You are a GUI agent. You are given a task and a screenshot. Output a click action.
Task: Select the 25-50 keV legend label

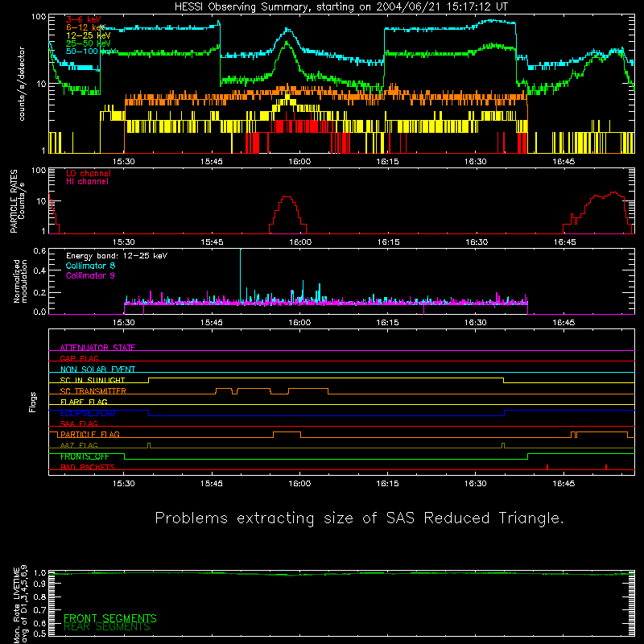tap(88, 43)
